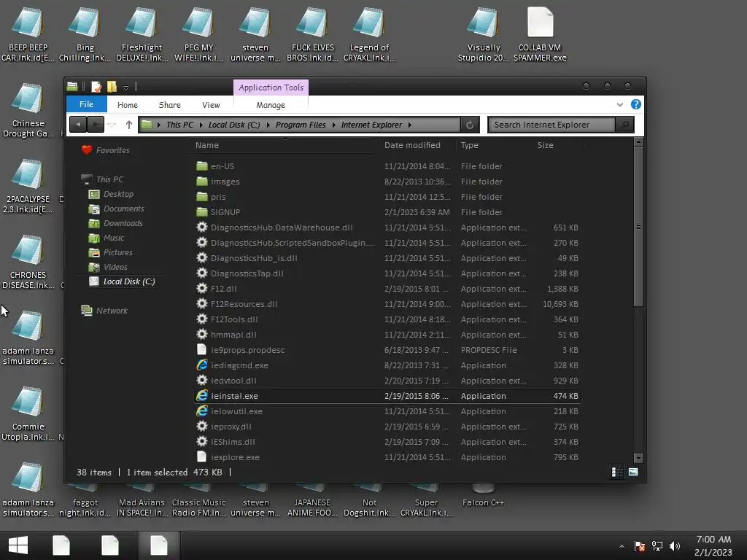Expand breadcrumb arrow after This PC

click(201, 125)
